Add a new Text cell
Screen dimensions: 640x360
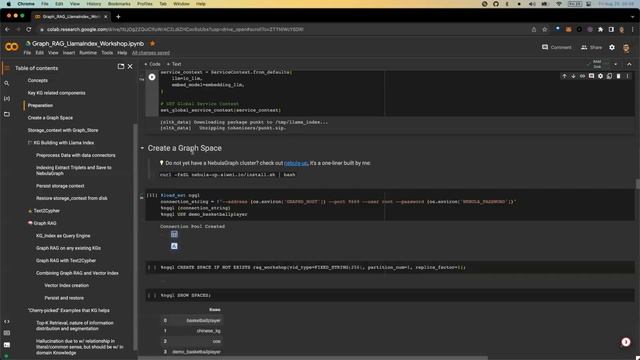[174, 64]
